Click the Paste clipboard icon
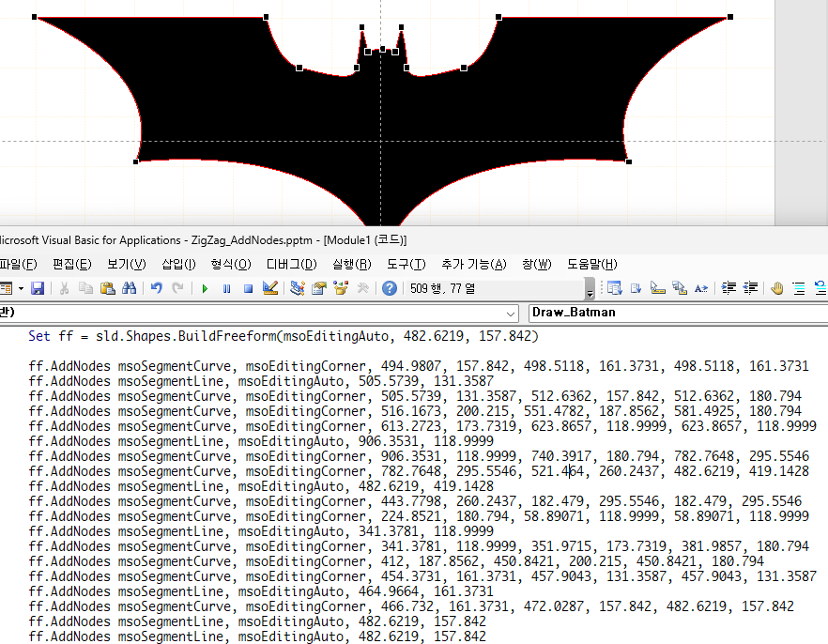The image size is (828, 644). pos(108,288)
